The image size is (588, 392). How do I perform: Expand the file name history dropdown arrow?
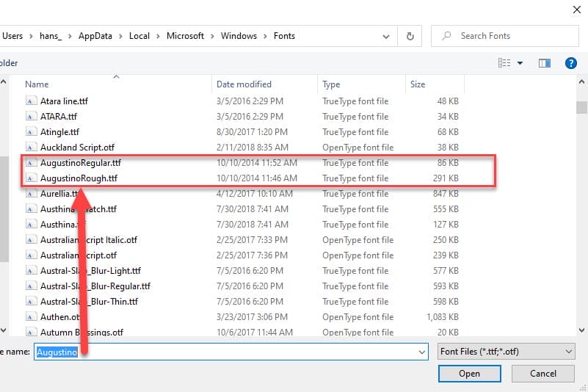(x=421, y=352)
